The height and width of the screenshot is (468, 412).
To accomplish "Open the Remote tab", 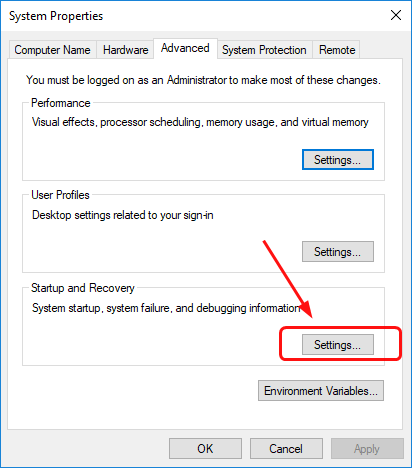I will (337, 50).
